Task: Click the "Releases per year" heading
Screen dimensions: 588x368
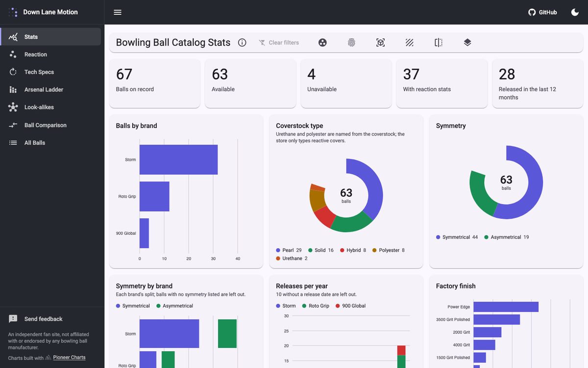Action: 302,286
